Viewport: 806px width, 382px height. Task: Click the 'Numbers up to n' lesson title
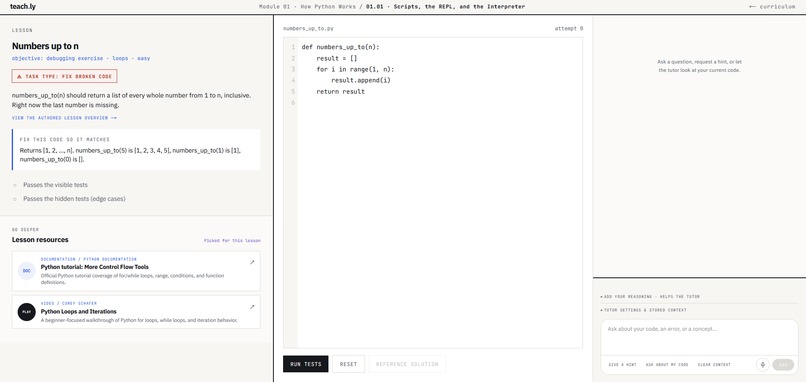coord(45,46)
